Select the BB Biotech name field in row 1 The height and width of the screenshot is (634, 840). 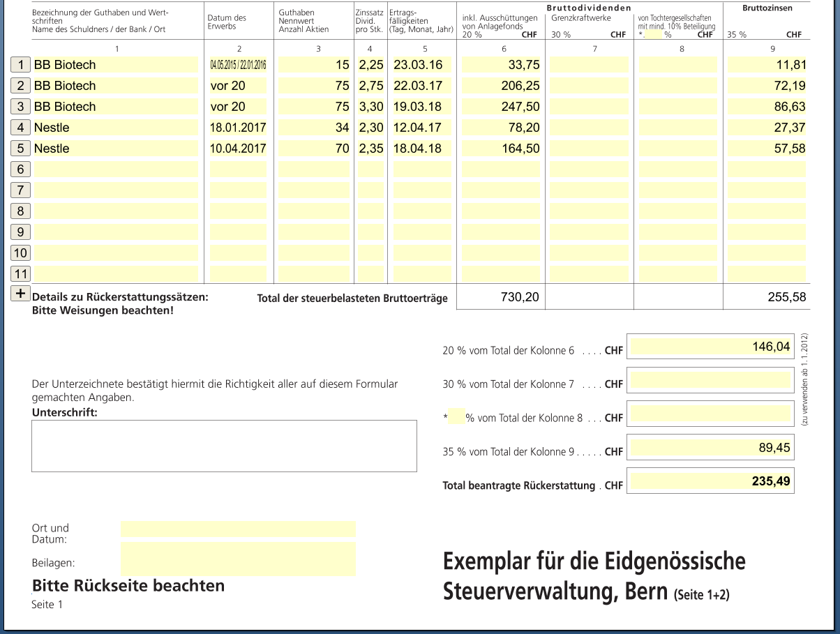tap(115, 65)
